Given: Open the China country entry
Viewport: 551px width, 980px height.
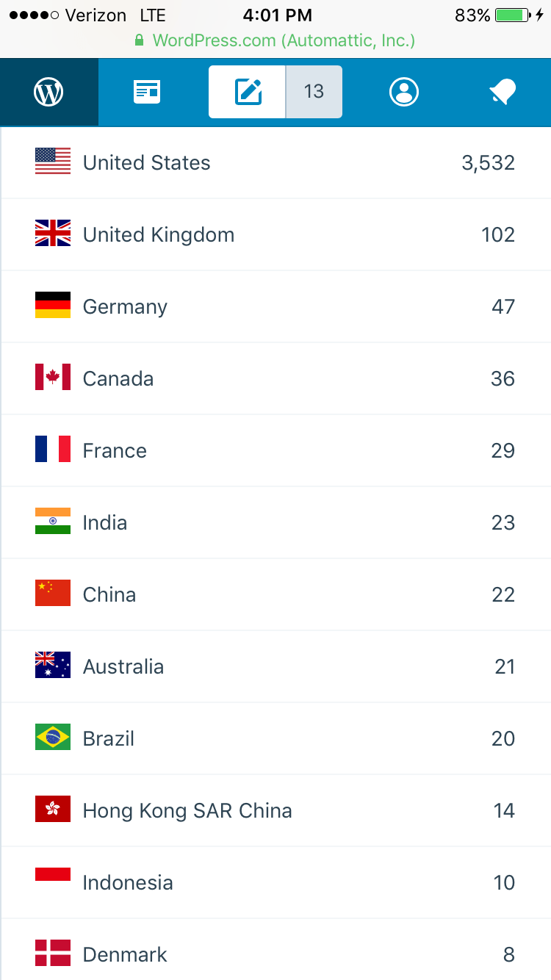Looking at the screenshot, I should point(109,594).
